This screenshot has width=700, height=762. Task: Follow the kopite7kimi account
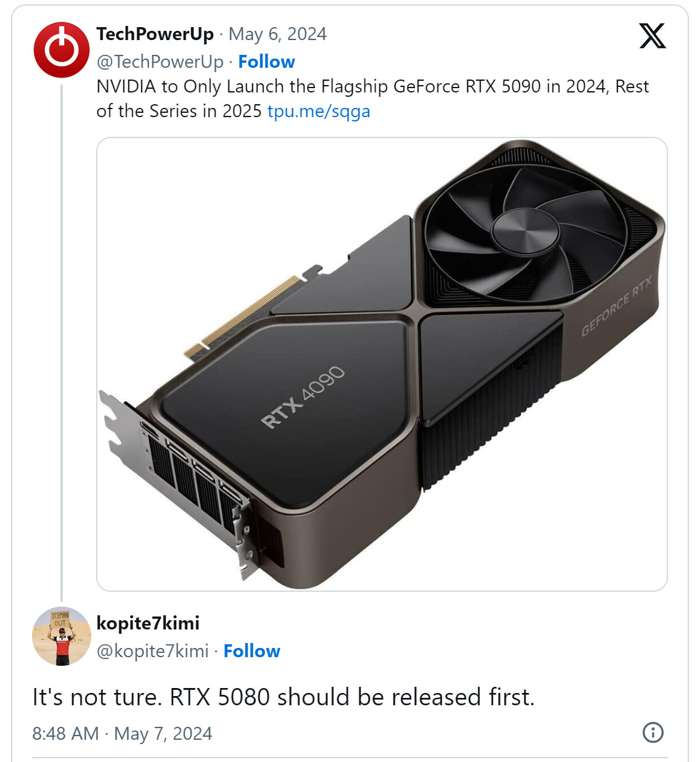pos(251,650)
